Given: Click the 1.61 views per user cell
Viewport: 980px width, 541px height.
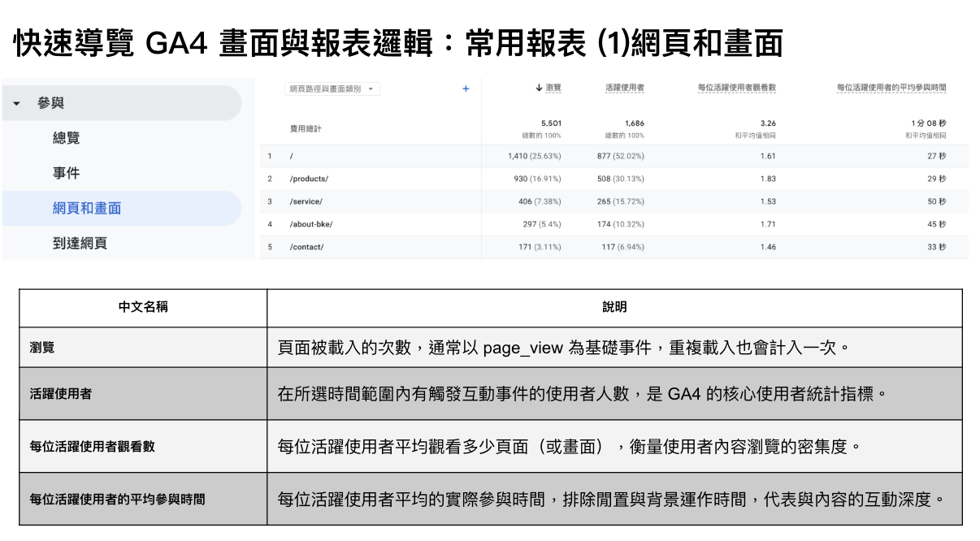Looking at the screenshot, I should [x=768, y=156].
